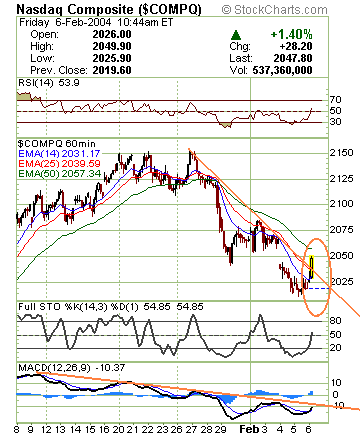Click the MACD(12,26,9) -10.37 label
360x439 pixels.
click(x=72, y=368)
